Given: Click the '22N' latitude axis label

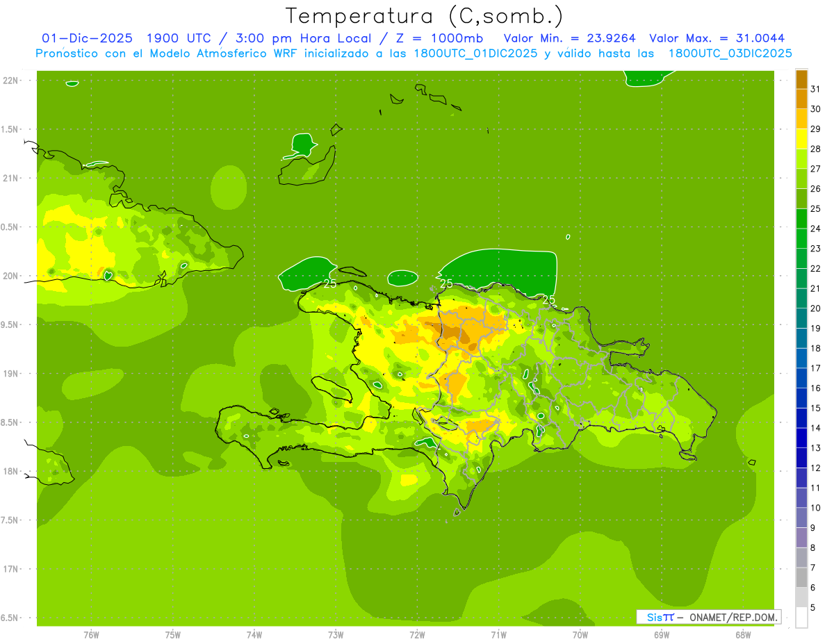Looking at the screenshot, I should point(11,81).
